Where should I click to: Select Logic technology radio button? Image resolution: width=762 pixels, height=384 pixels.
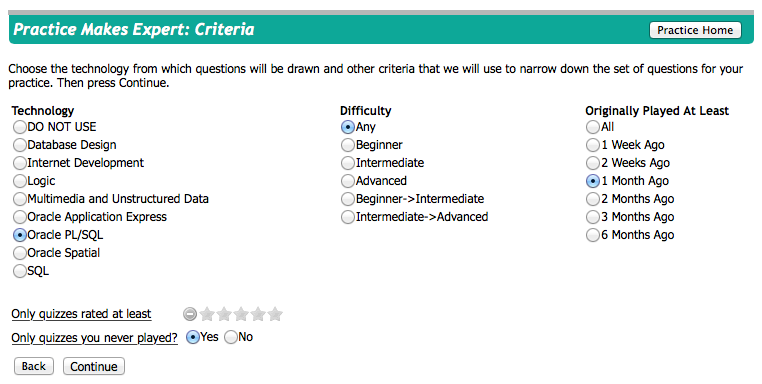point(19,181)
